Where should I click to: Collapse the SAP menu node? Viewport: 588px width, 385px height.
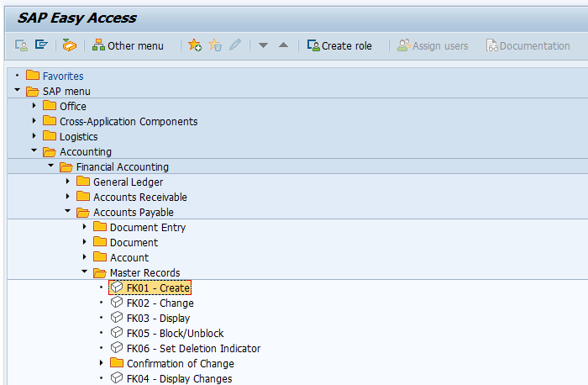tap(17, 90)
